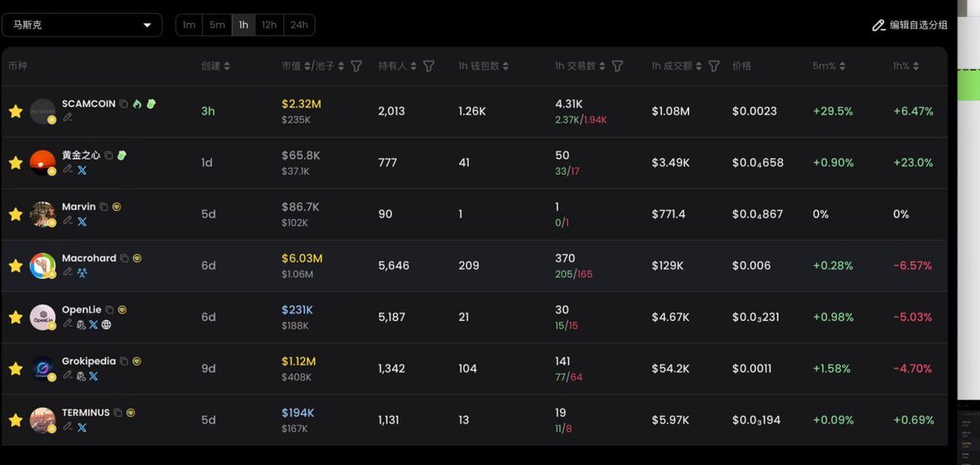Click the community people icon under Macrohard
This screenshot has height=465, width=980.
click(x=82, y=273)
